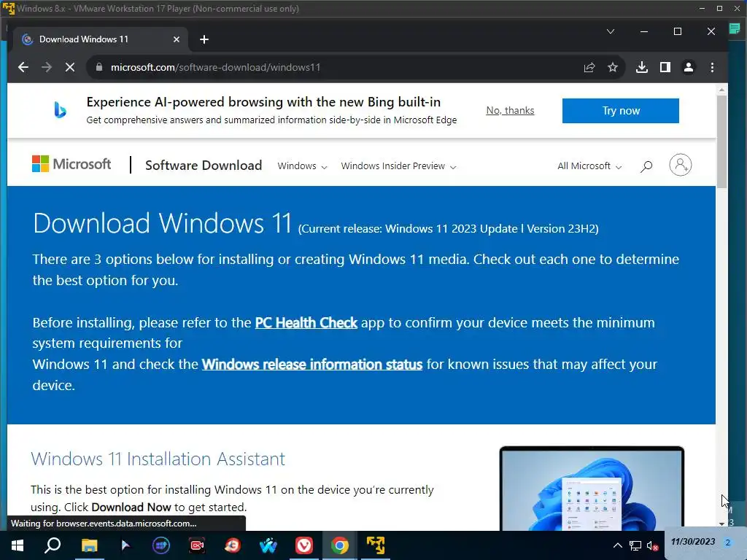The height and width of the screenshot is (560, 747).
Task: Click the Bing logo in banner
Action: [x=60, y=110]
